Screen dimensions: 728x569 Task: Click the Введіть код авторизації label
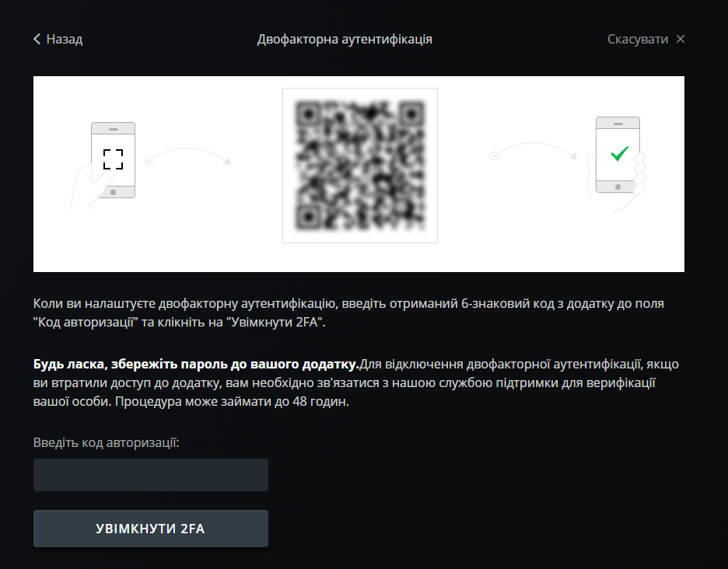pyautogui.click(x=107, y=442)
